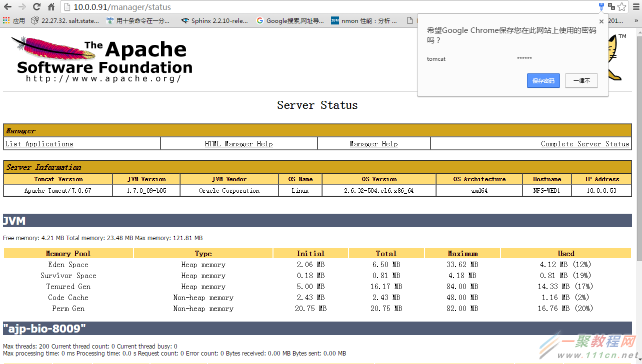Click the IP address 10.0.0.53 cell
The width and height of the screenshot is (642, 364).
click(x=601, y=191)
